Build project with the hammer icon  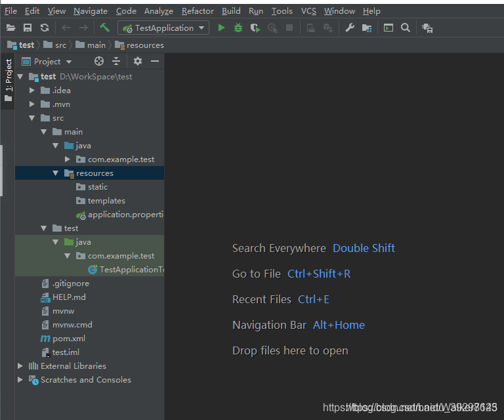(105, 28)
